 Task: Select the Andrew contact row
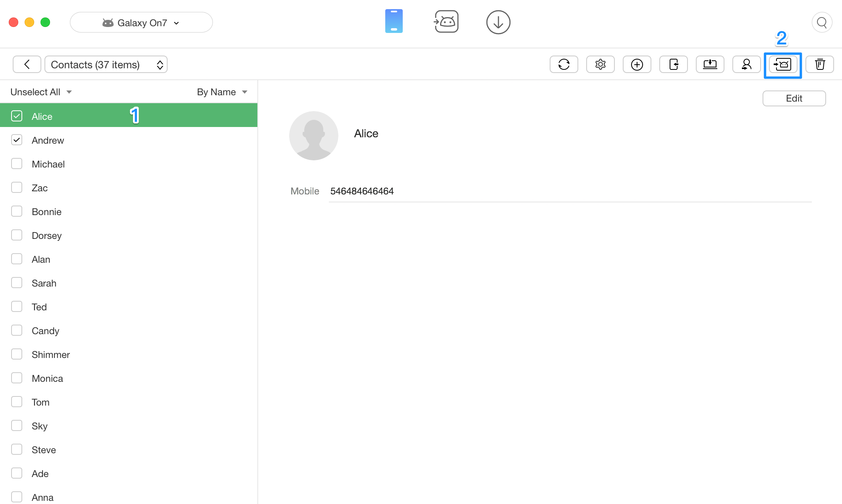pos(129,140)
